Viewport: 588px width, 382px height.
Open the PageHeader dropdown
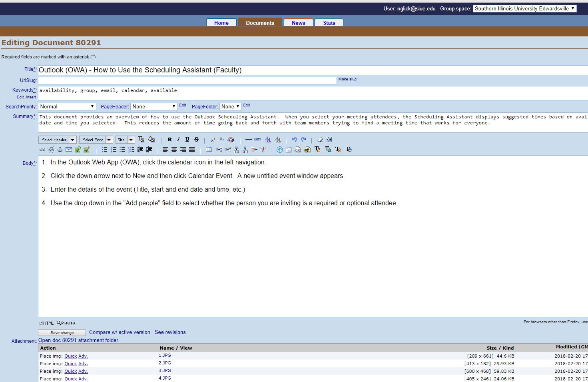coord(154,106)
